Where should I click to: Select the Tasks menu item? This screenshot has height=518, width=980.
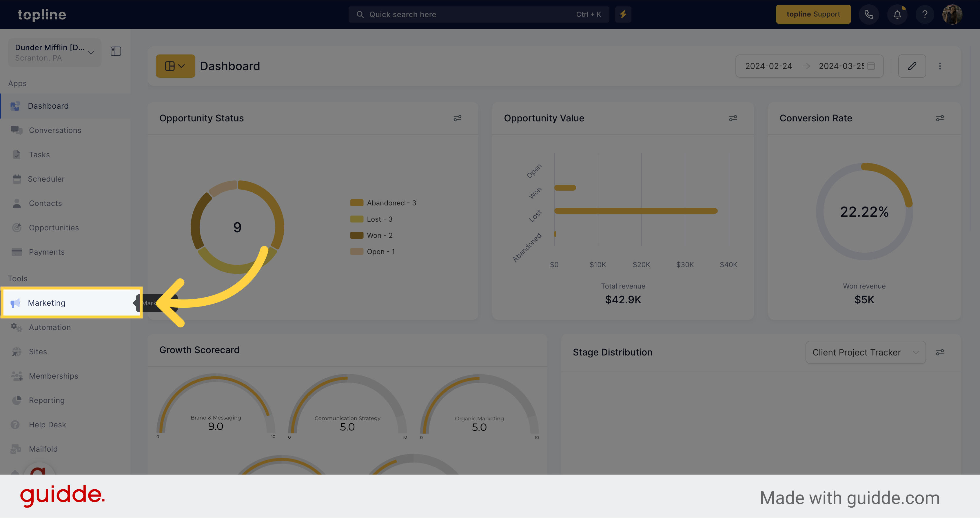click(39, 154)
